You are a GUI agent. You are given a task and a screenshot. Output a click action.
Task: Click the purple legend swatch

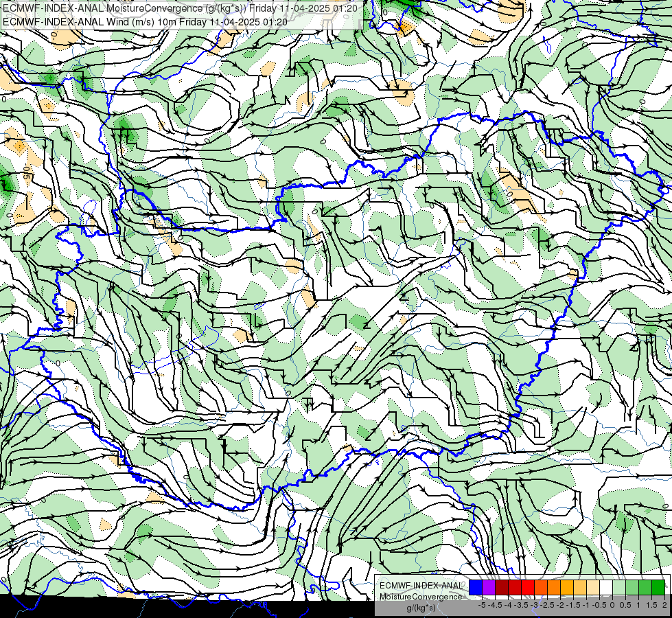click(489, 587)
